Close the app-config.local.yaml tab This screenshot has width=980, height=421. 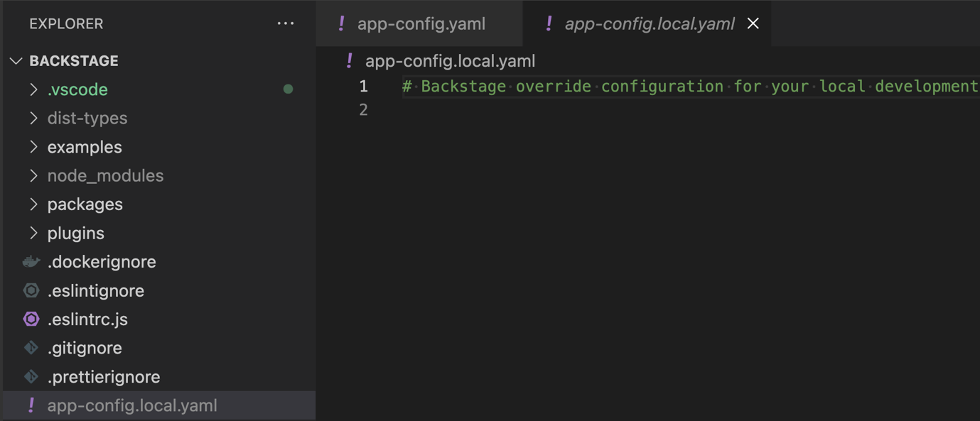point(753,23)
